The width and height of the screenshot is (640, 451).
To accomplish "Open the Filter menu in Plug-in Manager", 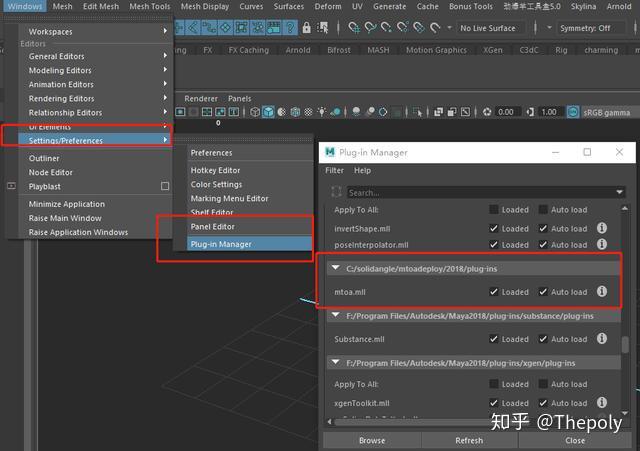I will coord(334,170).
